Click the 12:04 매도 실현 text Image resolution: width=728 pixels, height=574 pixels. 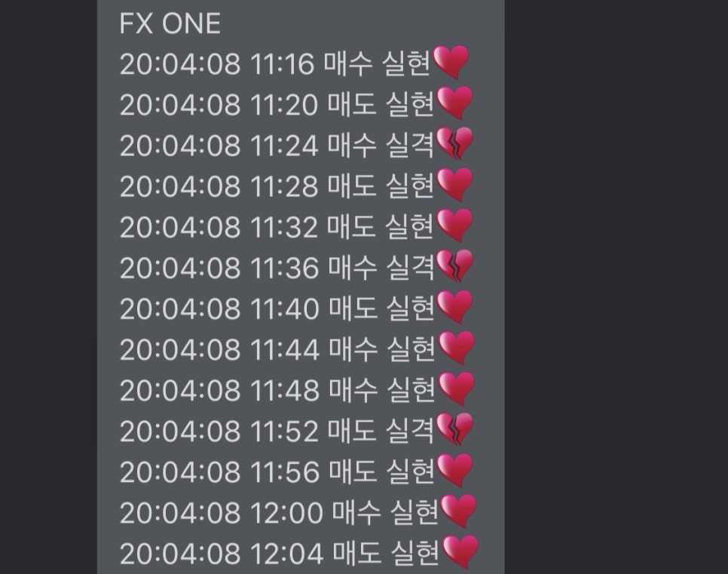[x=345, y=553]
